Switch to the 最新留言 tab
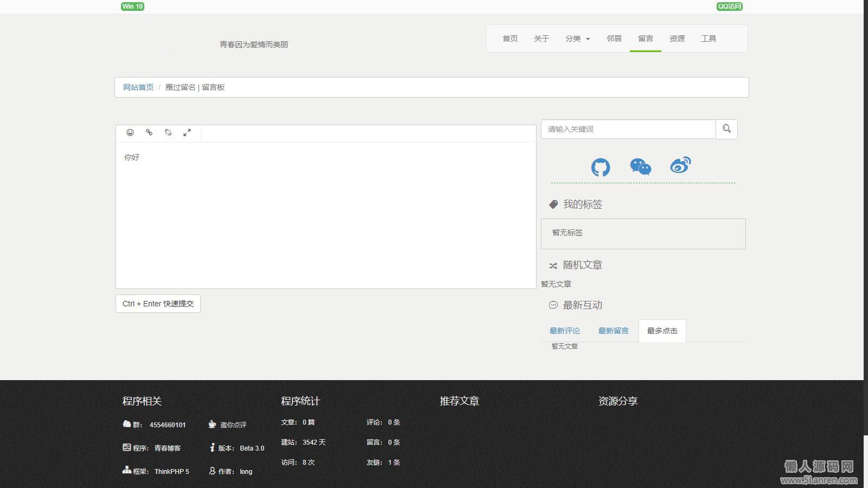 click(x=614, y=331)
